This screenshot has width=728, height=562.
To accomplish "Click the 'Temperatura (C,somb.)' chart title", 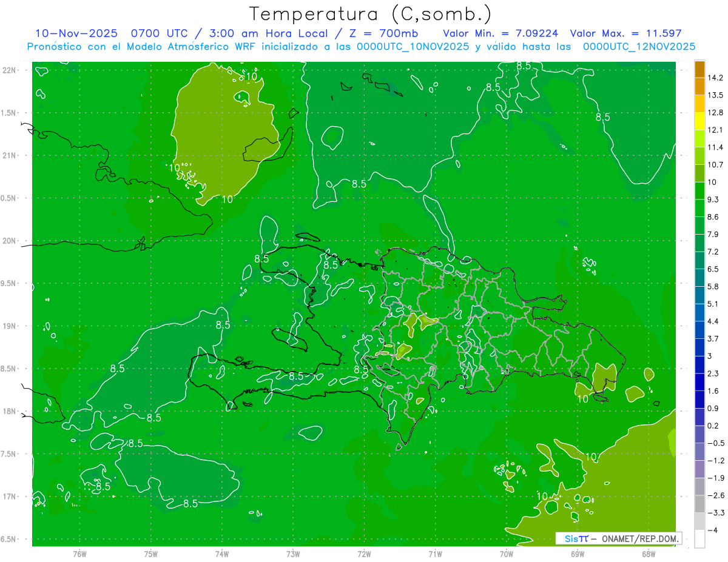I will coord(370,13).
